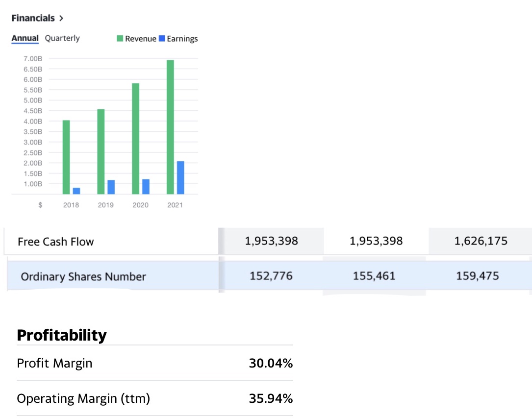Switch to the Quarterly tab

click(x=62, y=38)
